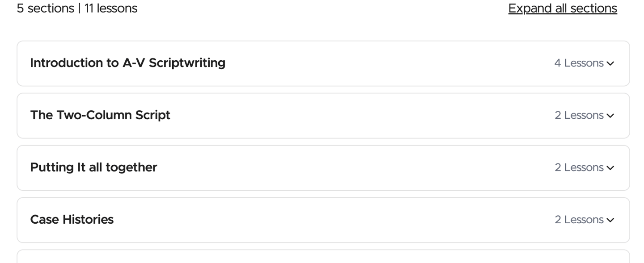
Task: Toggle the Case Histories chevron arrow
Action: pos(610,220)
